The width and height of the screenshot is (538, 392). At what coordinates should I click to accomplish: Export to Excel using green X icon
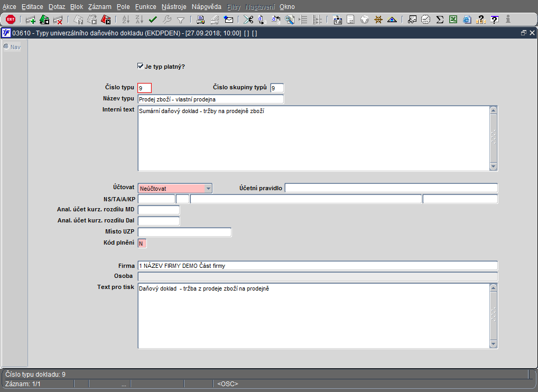tap(453, 20)
